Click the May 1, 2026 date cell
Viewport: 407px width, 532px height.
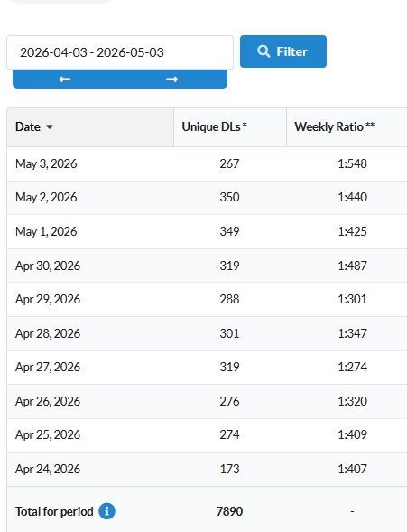tap(46, 231)
